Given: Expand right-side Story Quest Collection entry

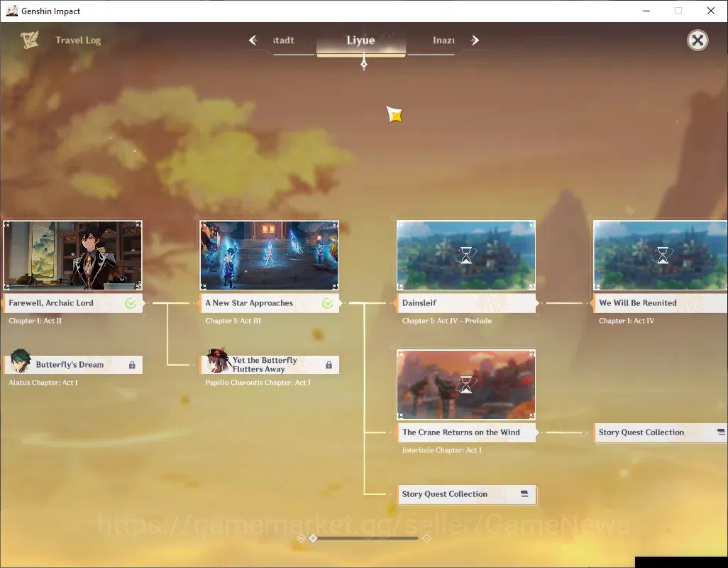Looking at the screenshot, I should click(x=661, y=432).
